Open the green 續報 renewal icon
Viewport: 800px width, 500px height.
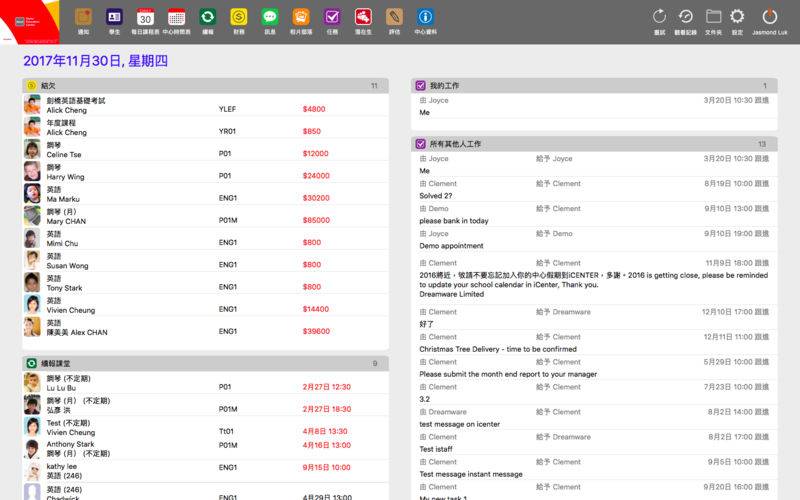coord(208,17)
